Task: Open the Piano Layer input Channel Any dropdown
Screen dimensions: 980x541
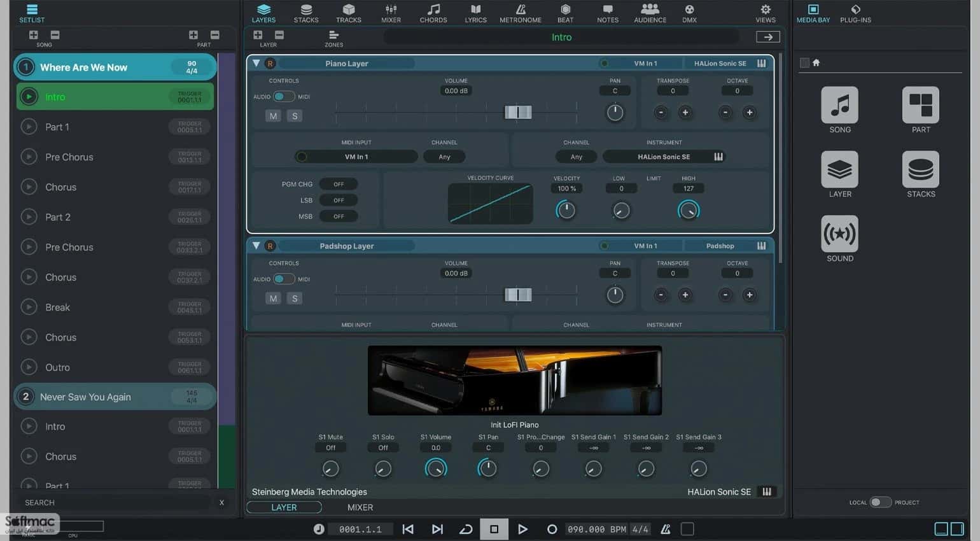Action: 444,157
